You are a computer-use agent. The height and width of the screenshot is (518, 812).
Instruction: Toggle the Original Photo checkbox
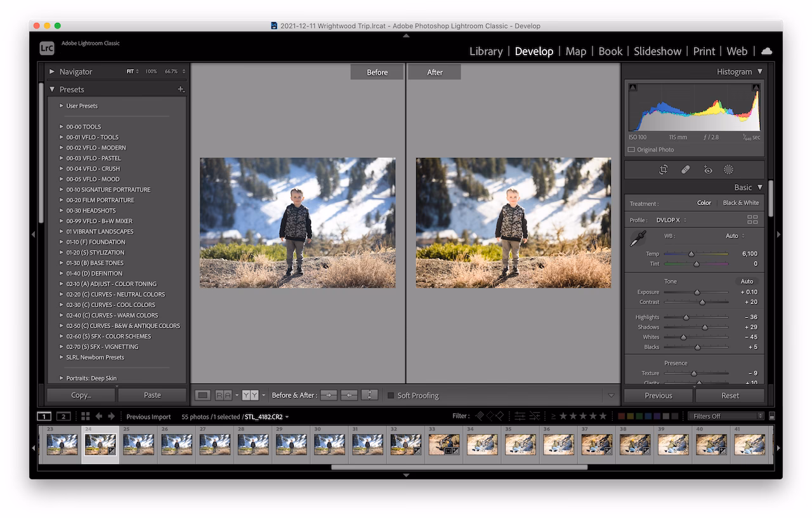(x=630, y=149)
